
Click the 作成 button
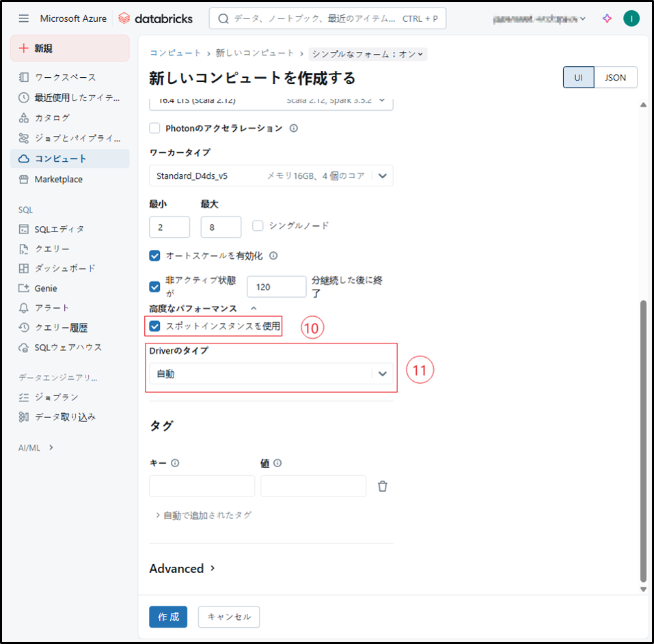(168, 617)
